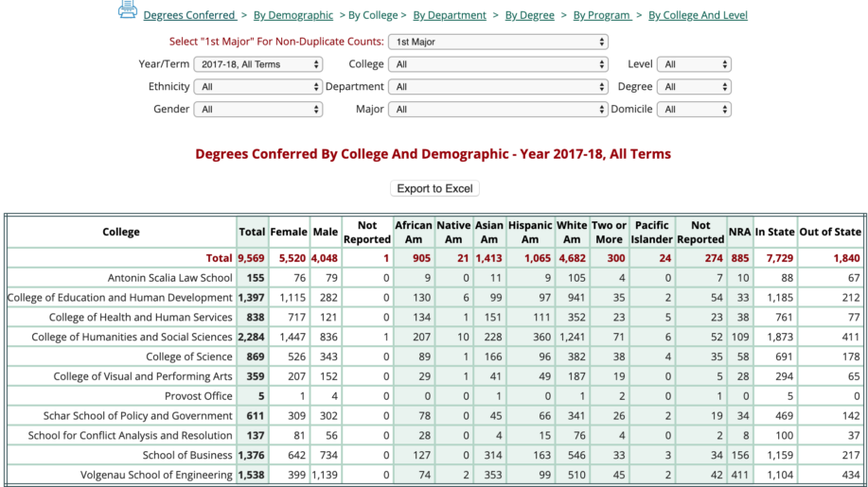Click the report title heading
This screenshot has height=487, width=868.
[433, 154]
